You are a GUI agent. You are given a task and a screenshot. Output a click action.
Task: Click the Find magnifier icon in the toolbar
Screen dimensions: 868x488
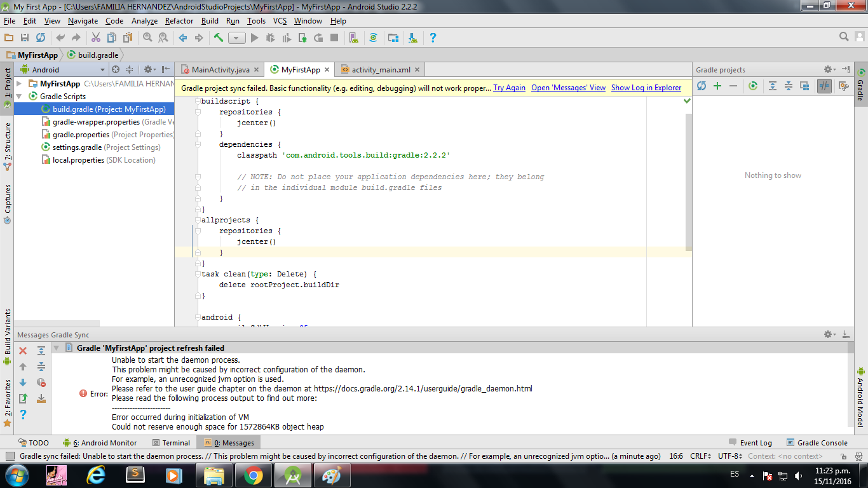pyautogui.click(x=147, y=38)
